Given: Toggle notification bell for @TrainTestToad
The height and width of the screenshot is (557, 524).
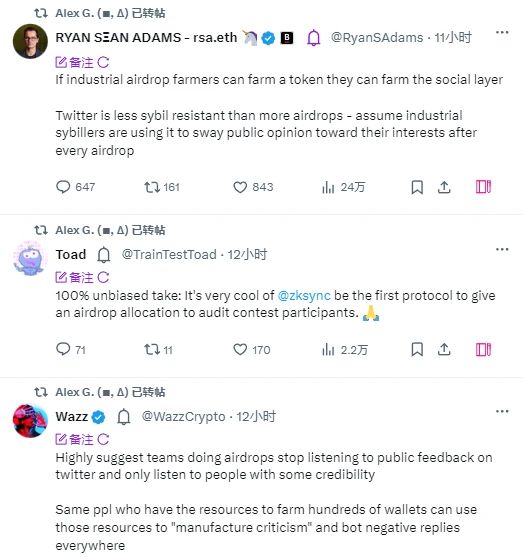Looking at the screenshot, I should coord(104,255).
